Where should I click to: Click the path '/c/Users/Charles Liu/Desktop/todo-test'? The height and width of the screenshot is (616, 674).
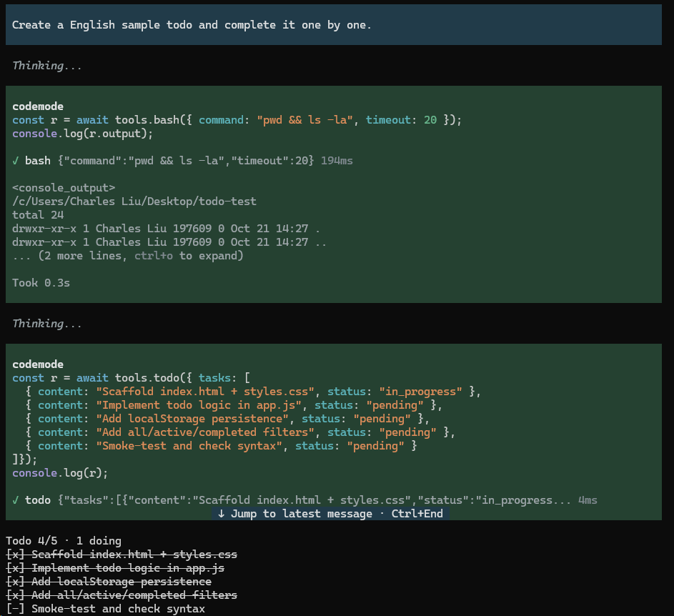pos(134,202)
